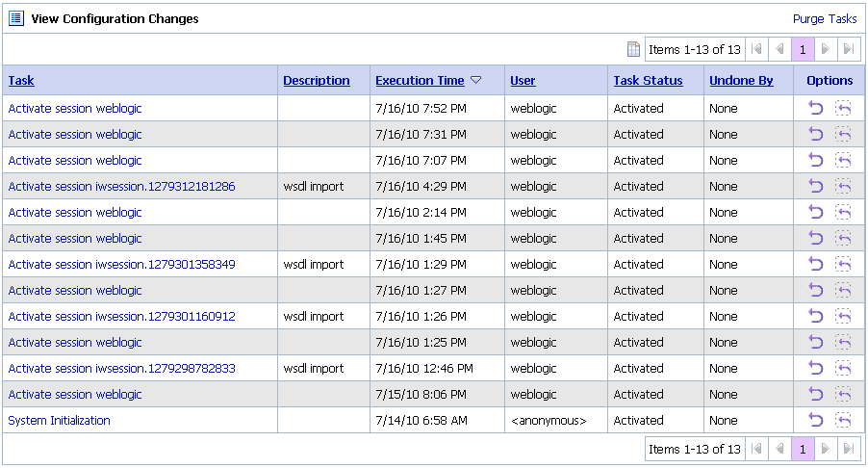The width and height of the screenshot is (868, 468).
Task: Sort table by Description column
Action: point(317,80)
